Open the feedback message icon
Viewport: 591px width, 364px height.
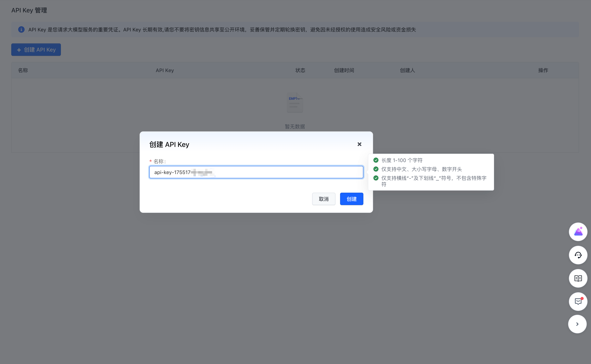click(578, 301)
